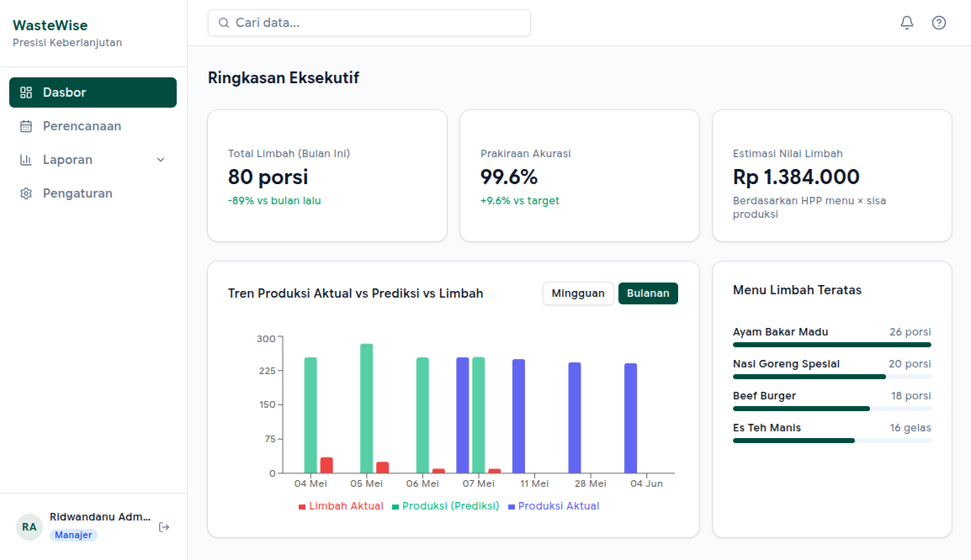This screenshot has width=971, height=560.
Task: Open the Perencanaan menu item
Action: pos(93,126)
